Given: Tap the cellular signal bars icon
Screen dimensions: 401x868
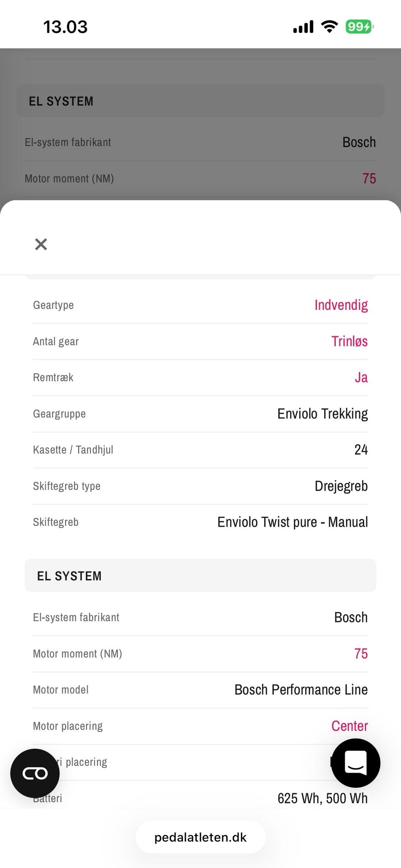Looking at the screenshot, I should [303, 27].
